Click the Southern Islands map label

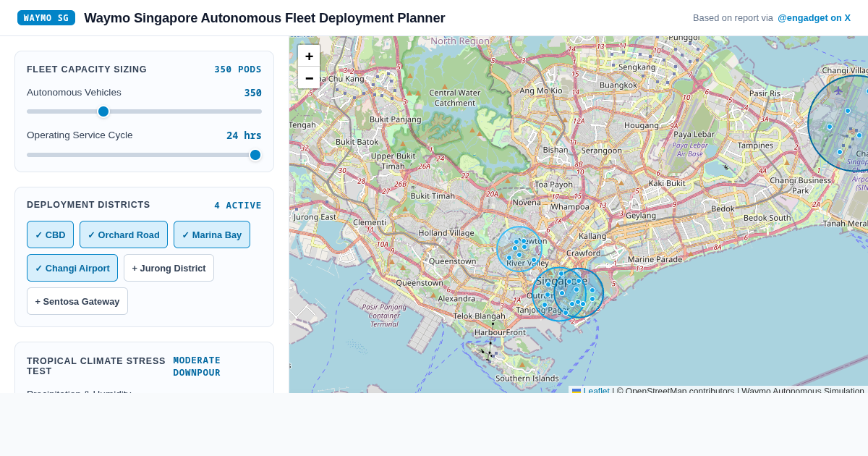(x=527, y=378)
